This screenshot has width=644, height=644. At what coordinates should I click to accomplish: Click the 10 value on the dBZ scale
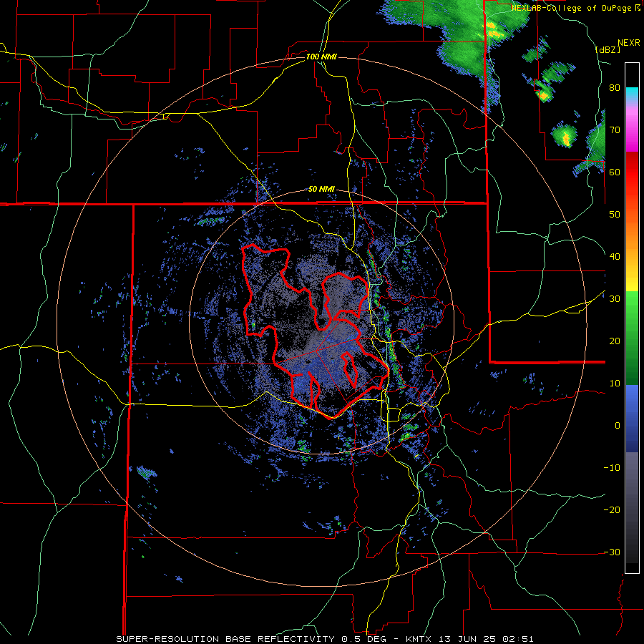coord(615,384)
